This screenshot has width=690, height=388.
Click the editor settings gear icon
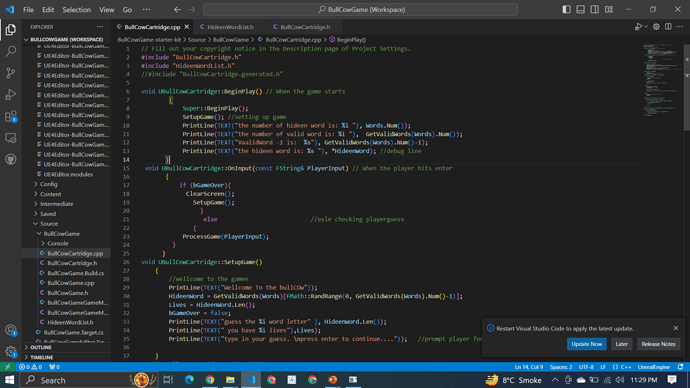coord(656,27)
